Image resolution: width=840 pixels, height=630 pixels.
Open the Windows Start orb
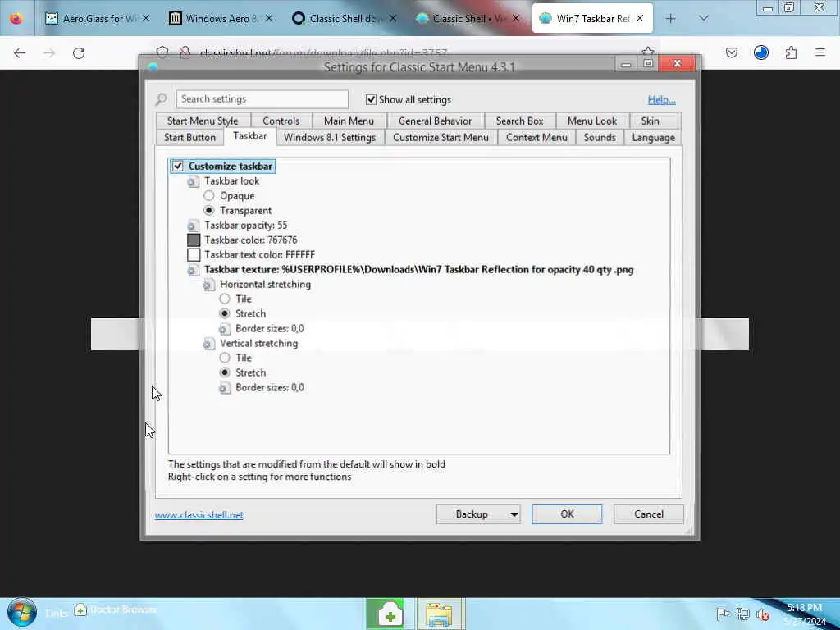[22, 613]
